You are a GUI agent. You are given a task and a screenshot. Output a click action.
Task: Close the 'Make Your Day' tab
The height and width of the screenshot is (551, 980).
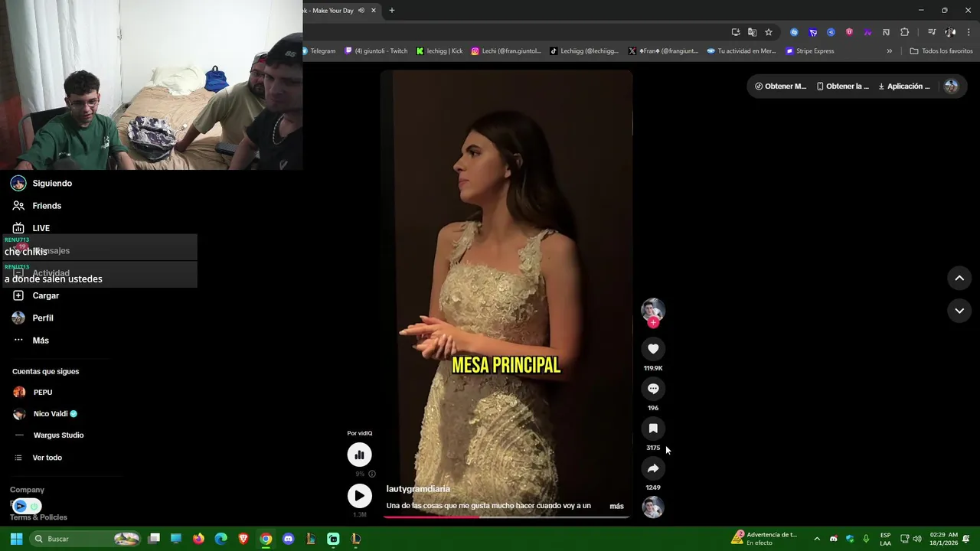point(374,11)
